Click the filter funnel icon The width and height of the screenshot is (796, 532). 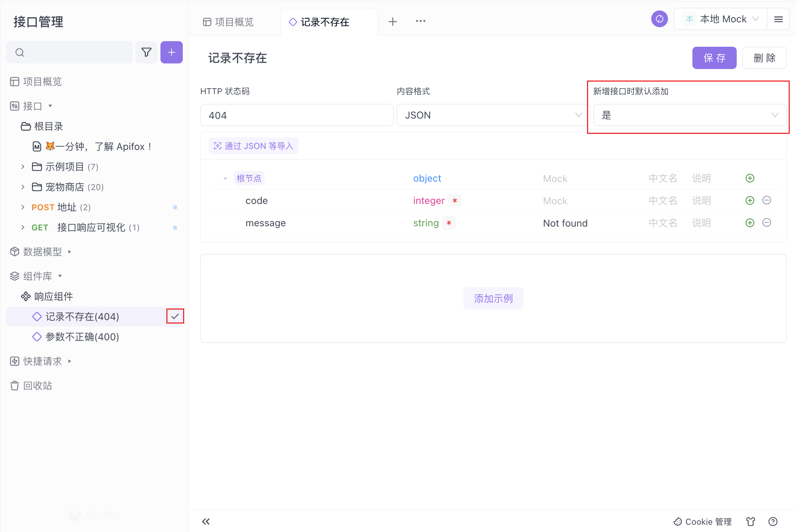coord(147,52)
